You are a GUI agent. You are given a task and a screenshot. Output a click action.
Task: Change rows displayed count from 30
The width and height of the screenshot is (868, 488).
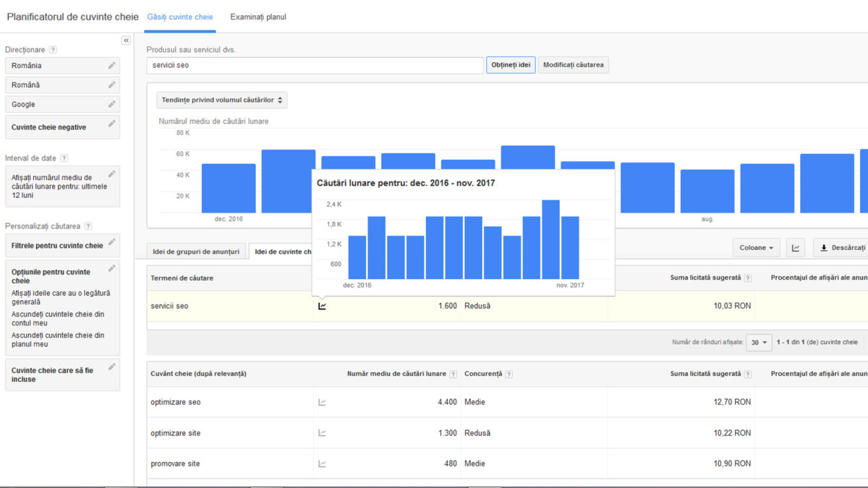coord(758,343)
